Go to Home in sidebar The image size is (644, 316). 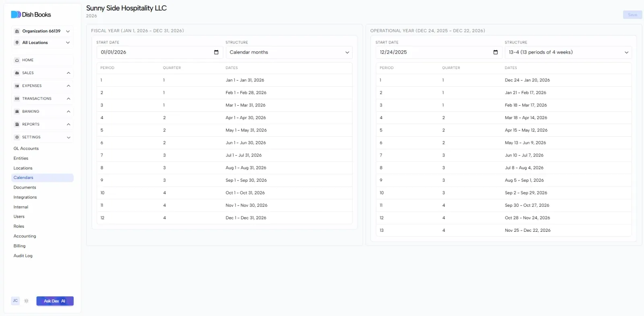(x=43, y=60)
